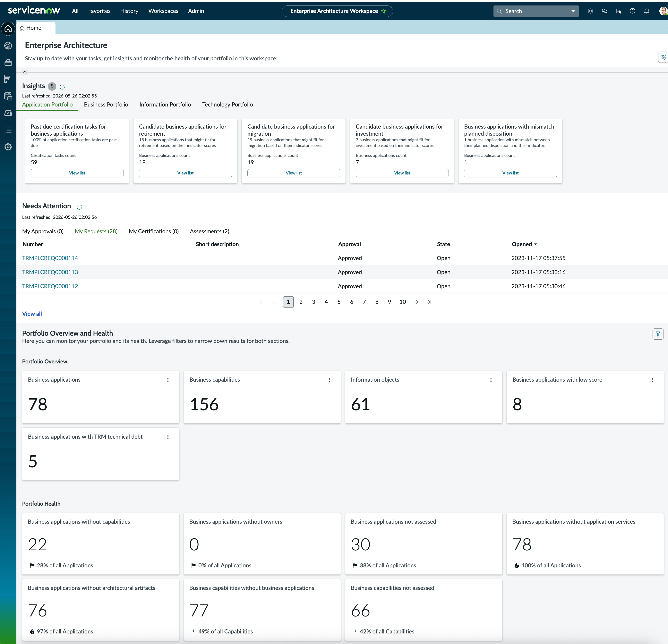The width and height of the screenshot is (668, 644).
Task: Sort by the Number column header
Action: click(33, 244)
